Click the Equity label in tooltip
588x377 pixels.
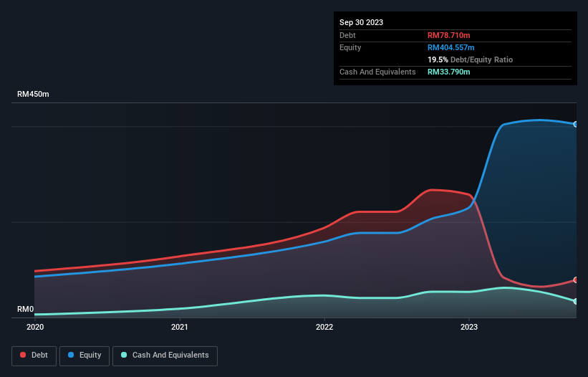(x=350, y=47)
